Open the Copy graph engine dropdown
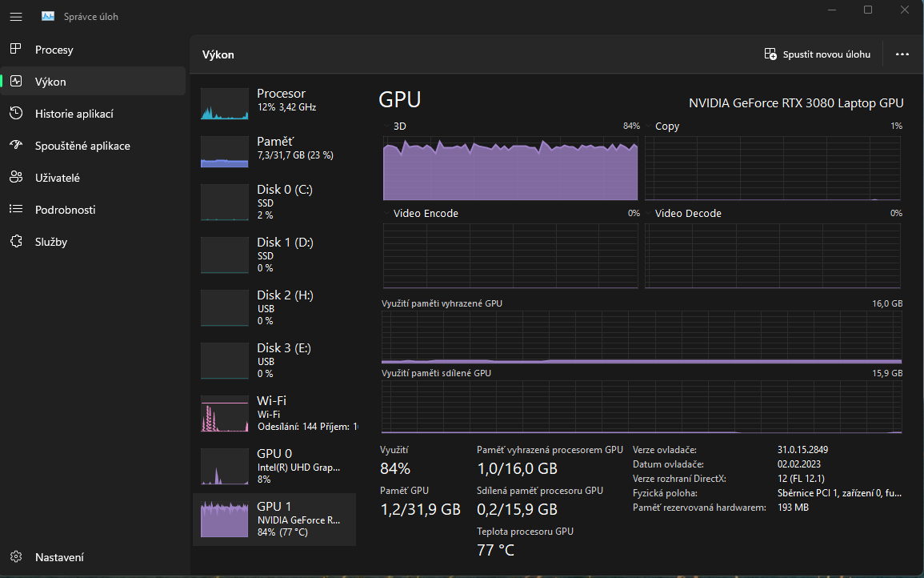Viewport: 924px width, 578px height. tap(650, 126)
